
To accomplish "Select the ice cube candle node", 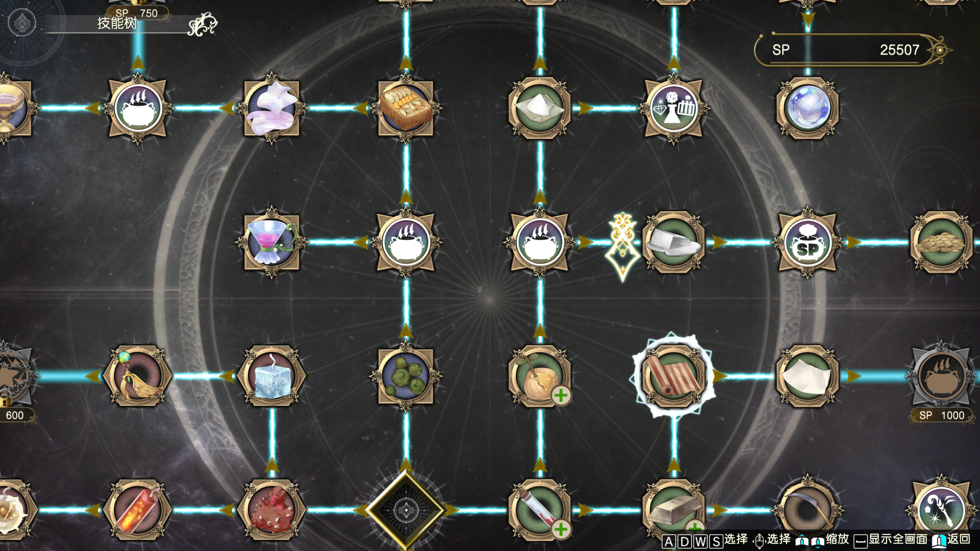I will [271, 376].
